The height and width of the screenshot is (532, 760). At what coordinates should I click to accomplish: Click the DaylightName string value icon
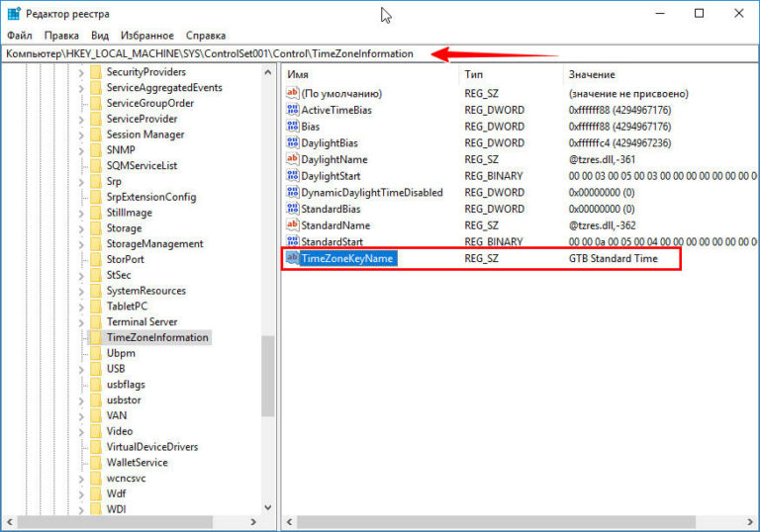292,159
